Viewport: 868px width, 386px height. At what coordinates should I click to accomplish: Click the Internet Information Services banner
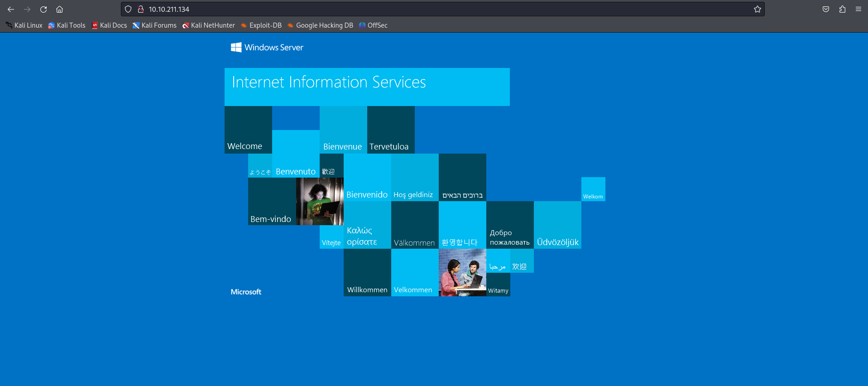click(x=367, y=87)
